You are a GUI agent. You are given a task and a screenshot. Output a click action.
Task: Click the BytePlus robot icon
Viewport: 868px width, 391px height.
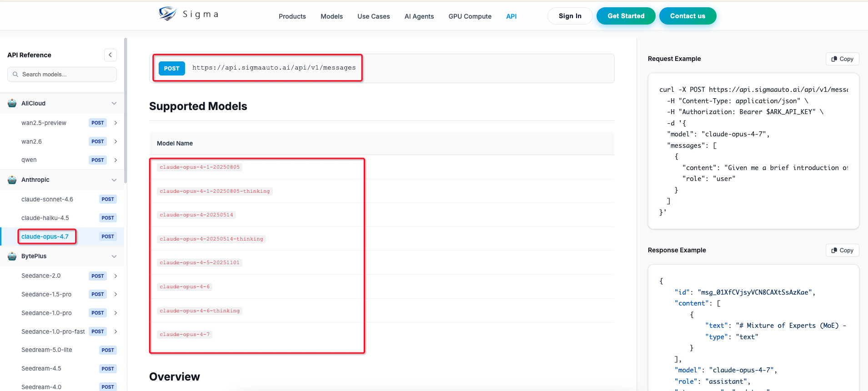coord(12,256)
